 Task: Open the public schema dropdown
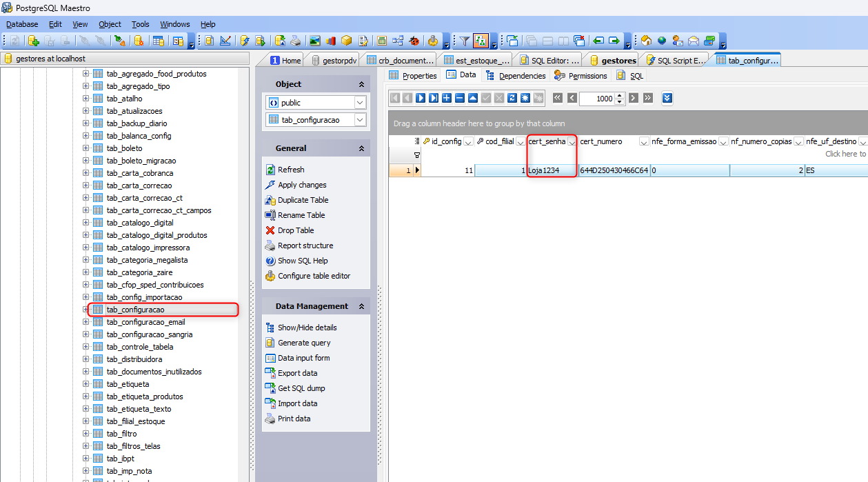coord(359,103)
